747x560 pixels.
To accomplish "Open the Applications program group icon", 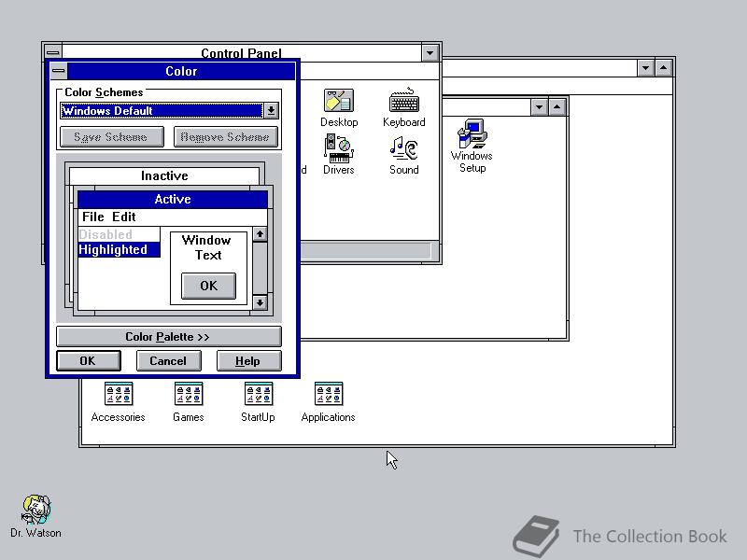I will pos(329,402).
